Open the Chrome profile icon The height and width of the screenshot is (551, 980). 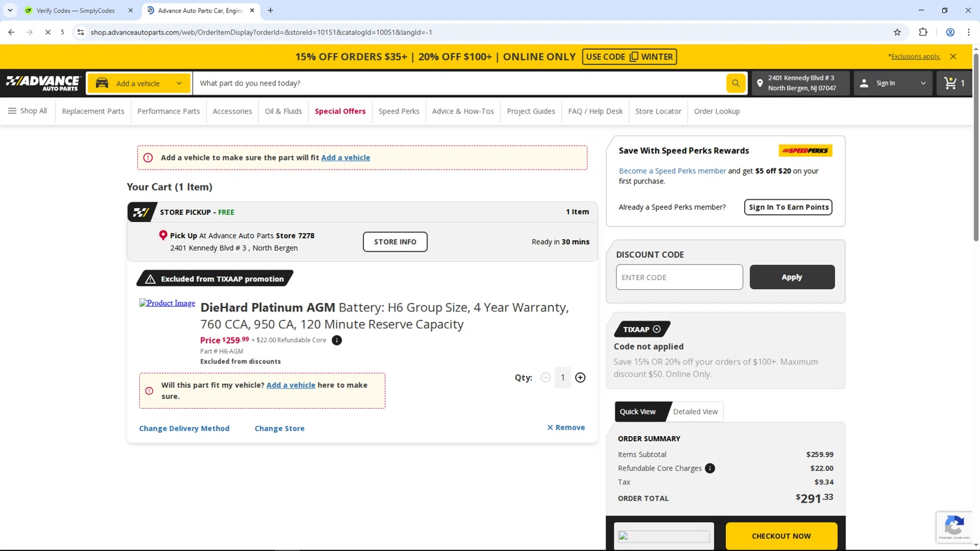coord(950,32)
